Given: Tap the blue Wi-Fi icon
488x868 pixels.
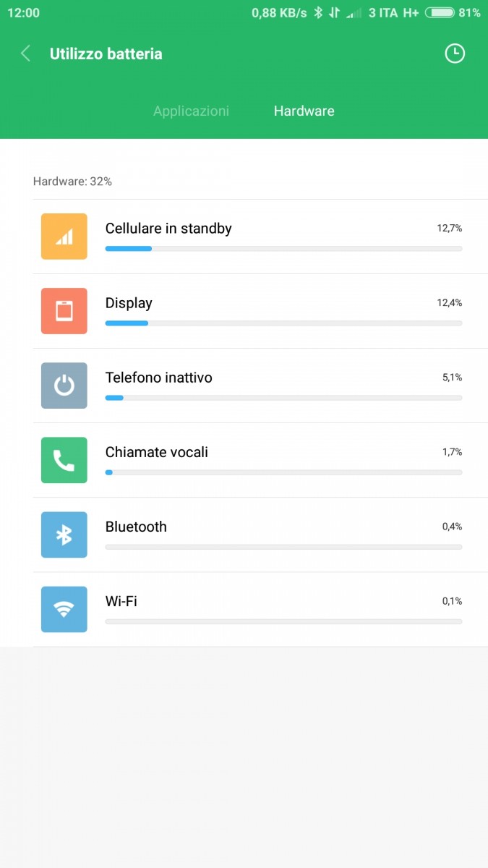Looking at the screenshot, I should 64,609.
